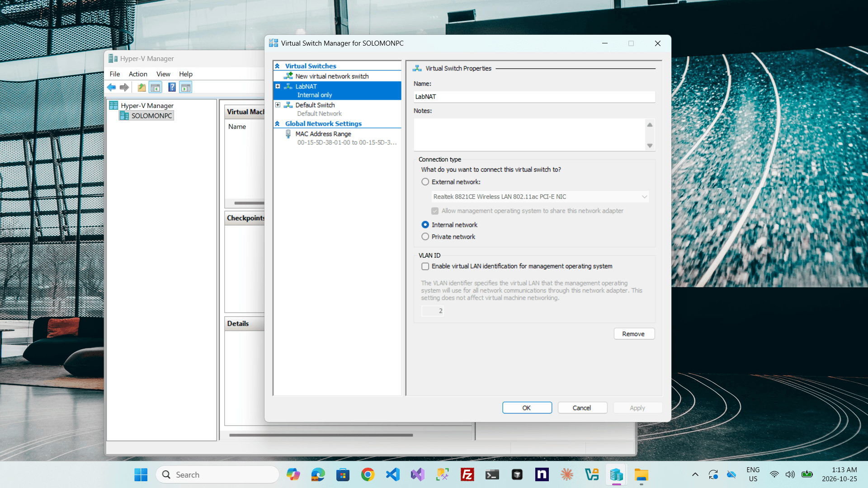Open Google Chrome from the taskbar
This screenshot has width=868, height=488.
tap(368, 474)
